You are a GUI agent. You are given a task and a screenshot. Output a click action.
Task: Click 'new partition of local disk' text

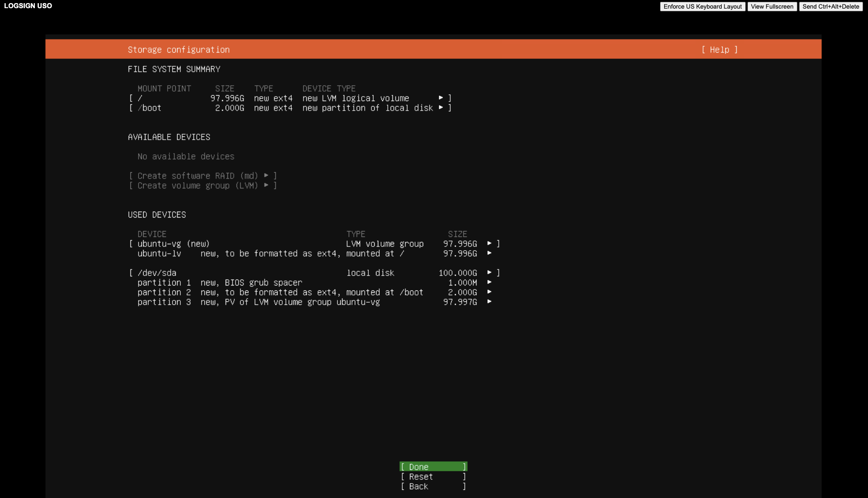point(367,108)
